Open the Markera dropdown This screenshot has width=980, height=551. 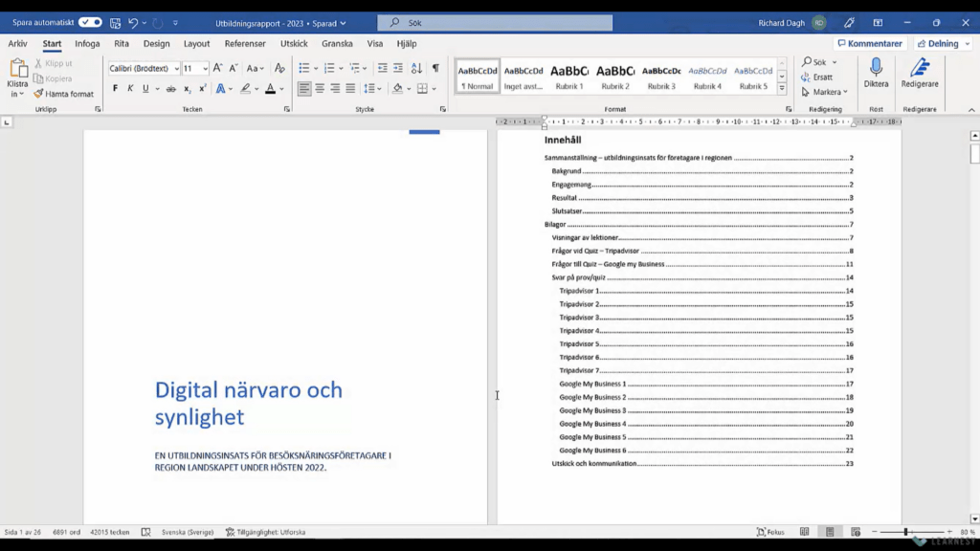(825, 92)
